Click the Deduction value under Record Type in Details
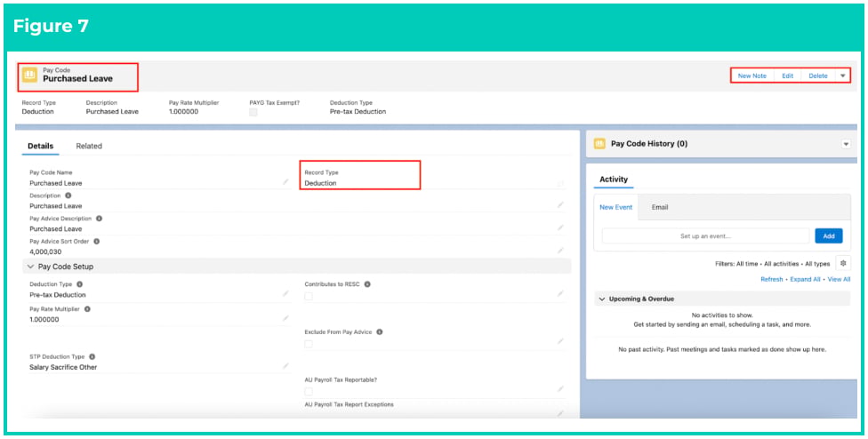 (320, 183)
